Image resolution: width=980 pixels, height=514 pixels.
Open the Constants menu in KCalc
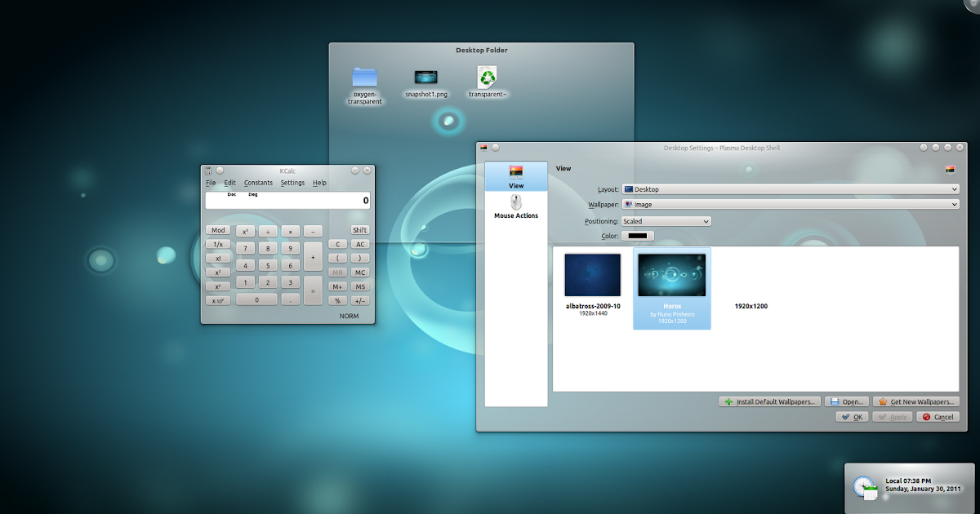pos(258,182)
